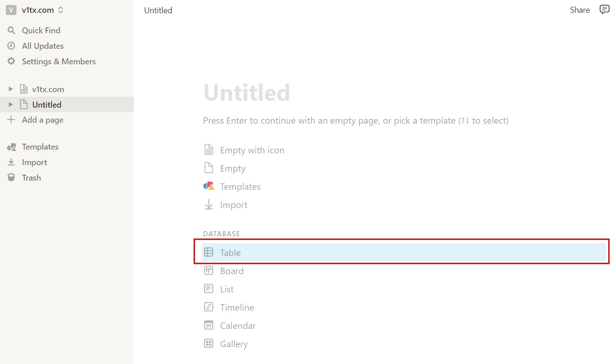Click the Quick Find magnifier icon

(x=11, y=31)
